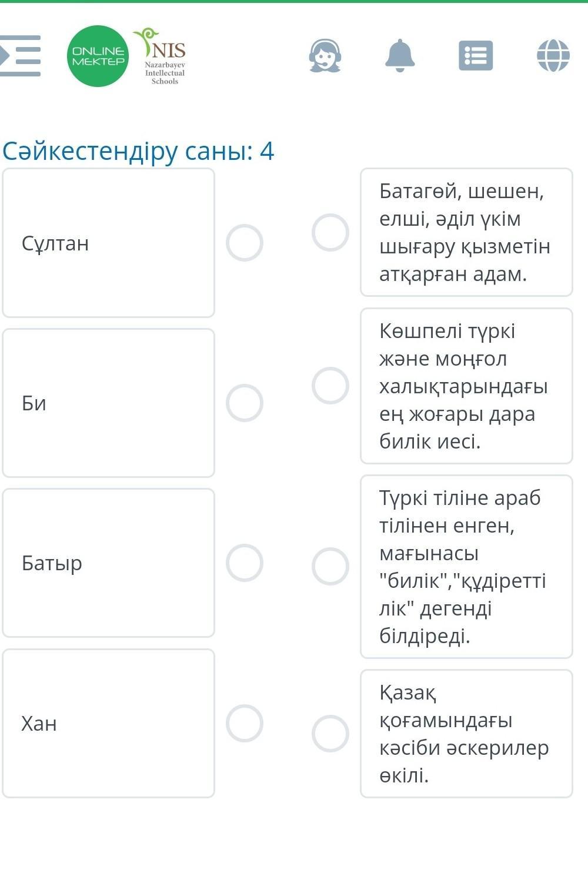Open the language globe icon

[x=553, y=56]
